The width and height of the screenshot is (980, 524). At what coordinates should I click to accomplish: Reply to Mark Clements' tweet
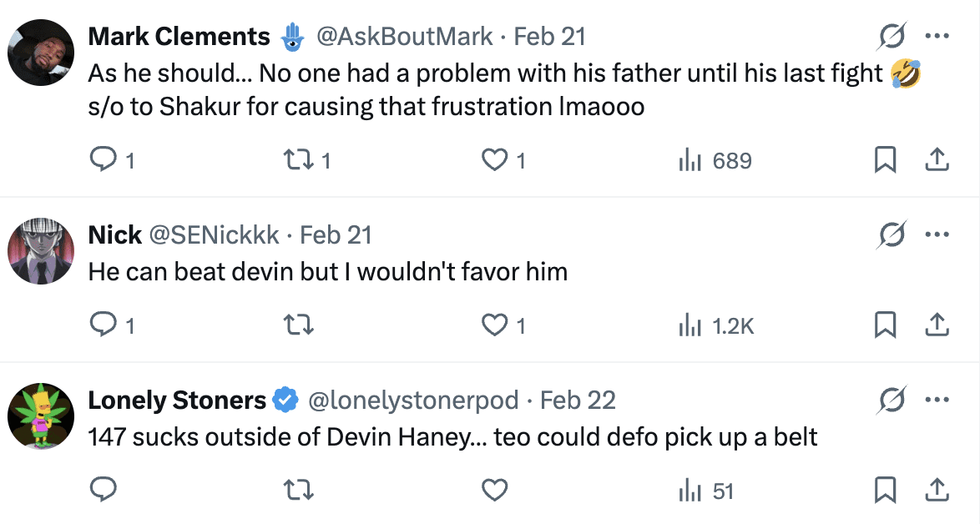pos(102,160)
